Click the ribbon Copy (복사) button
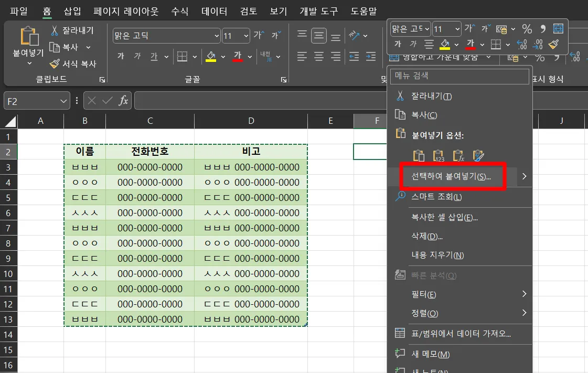This screenshot has width=588, height=373. coord(64,47)
